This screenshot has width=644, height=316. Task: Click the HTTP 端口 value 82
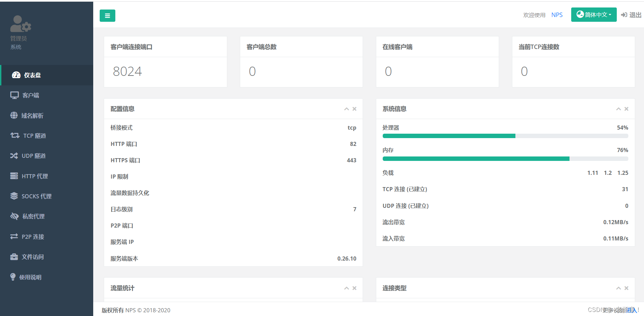pyautogui.click(x=353, y=144)
